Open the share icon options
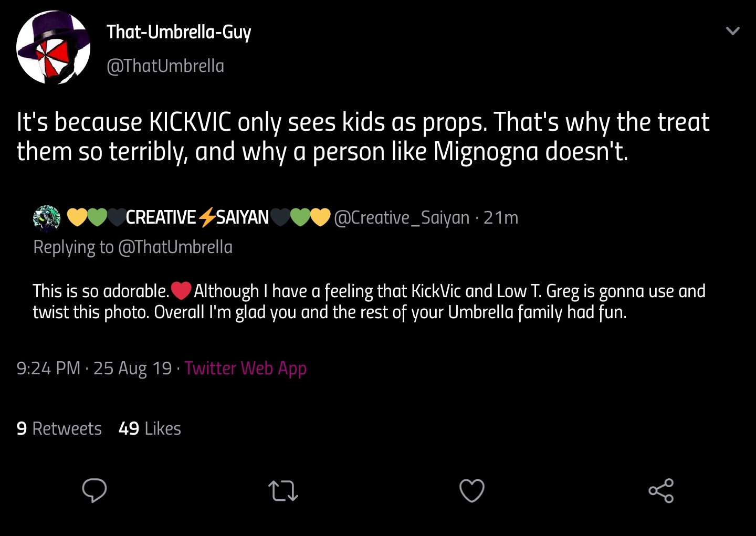 click(x=661, y=491)
